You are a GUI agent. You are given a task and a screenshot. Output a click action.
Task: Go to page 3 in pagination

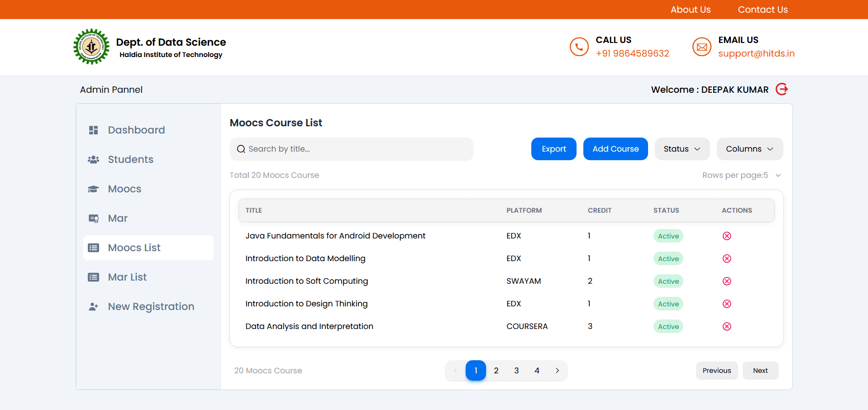516,371
